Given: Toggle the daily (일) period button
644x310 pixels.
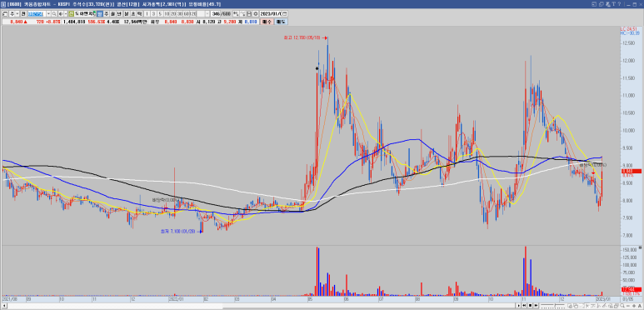Looking at the screenshot, I should click(x=100, y=13).
